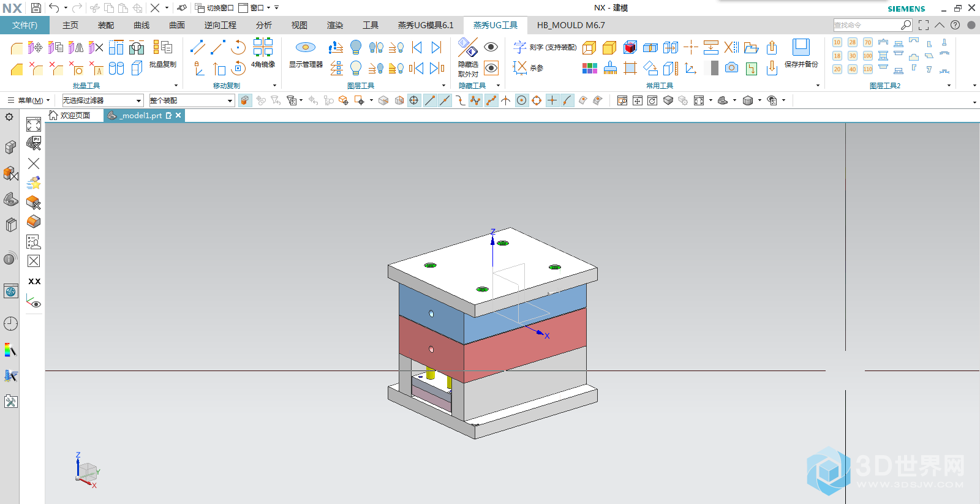Open the history clock sidebar icon
The width and height of the screenshot is (980, 504).
click(10, 323)
